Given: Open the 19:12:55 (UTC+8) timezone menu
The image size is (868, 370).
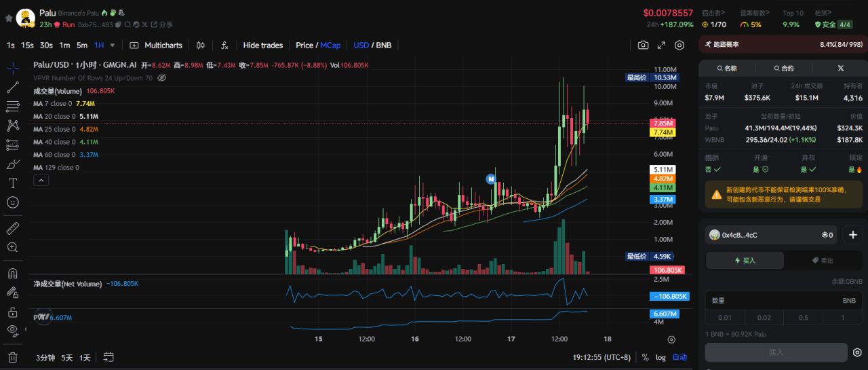Looking at the screenshot, I should (602, 357).
